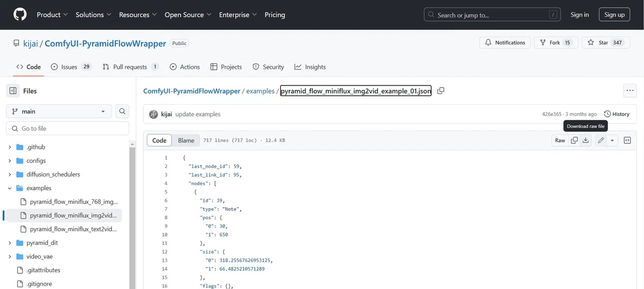Viewport: 644px width, 289px height.
Task: Open the Raw file view
Action: point(560,140)
